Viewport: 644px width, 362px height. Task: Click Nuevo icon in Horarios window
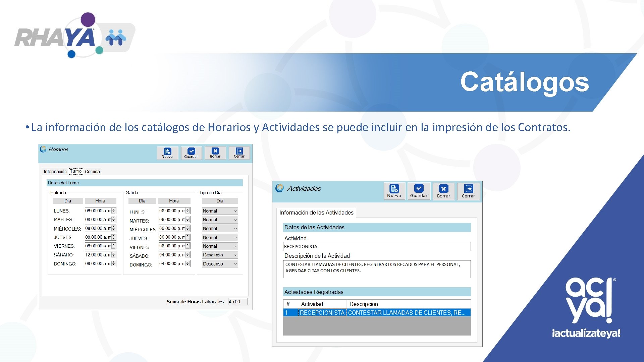click(x=167, y=153)
